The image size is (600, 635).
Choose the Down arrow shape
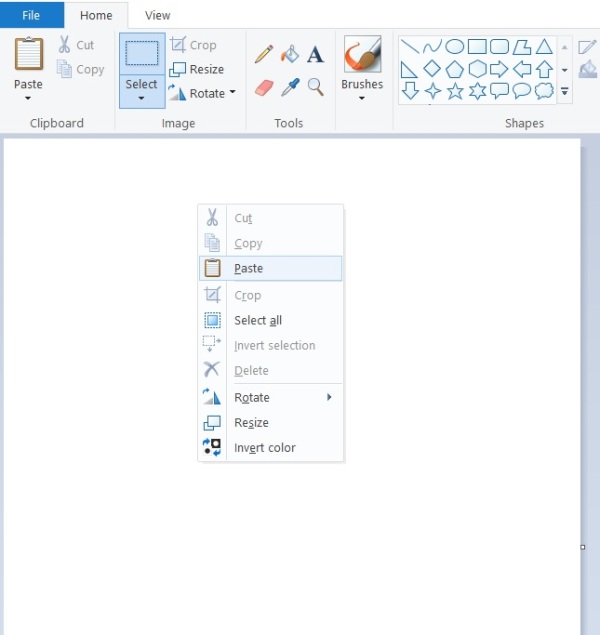pyautogui.click(x=410, y=91)
